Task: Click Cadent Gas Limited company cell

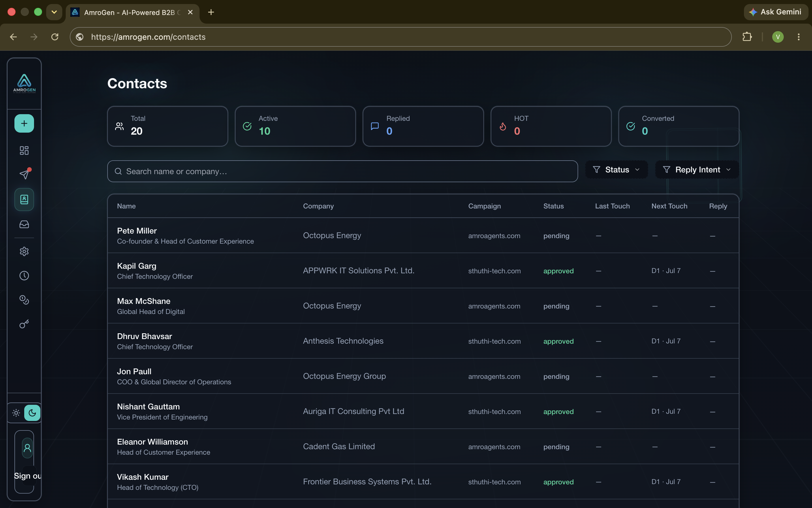Action: point(339,446)
